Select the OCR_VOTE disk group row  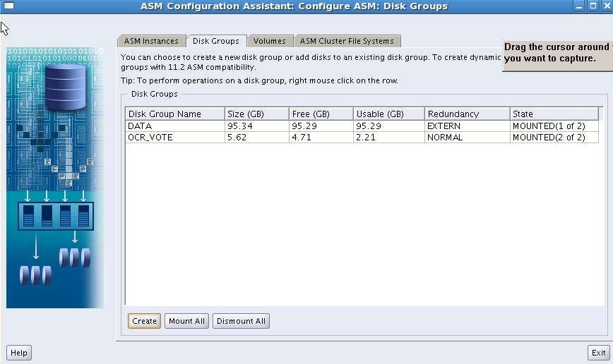(362, 137)
